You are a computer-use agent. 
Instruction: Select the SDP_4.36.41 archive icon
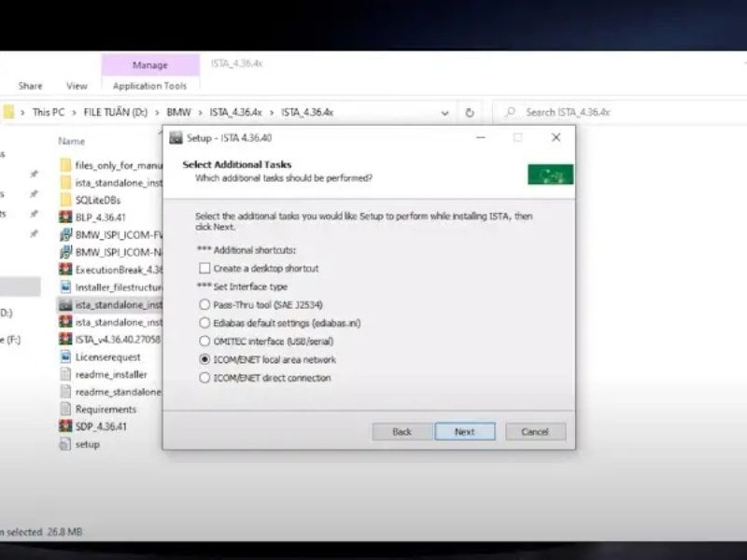[x=65, y=427]
